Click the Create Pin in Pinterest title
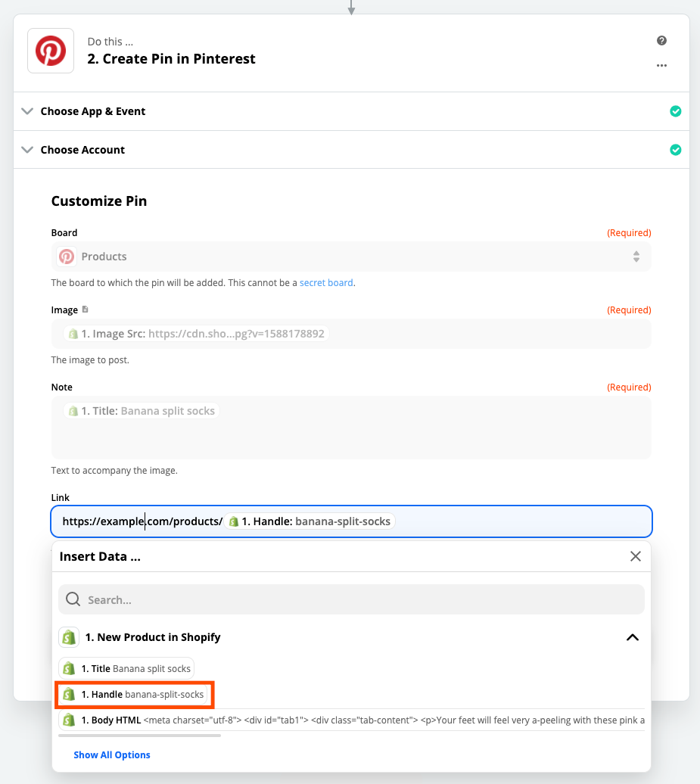Viewport: 700px width, 784px height. tap(171, 59)
